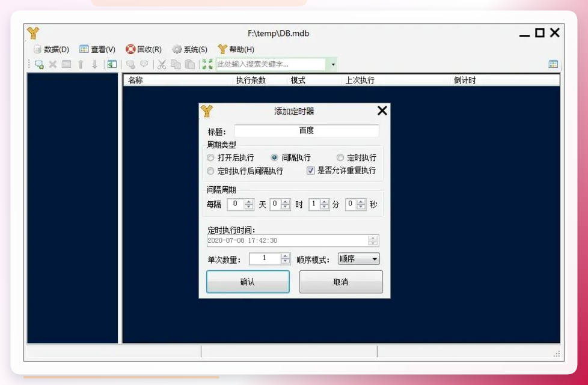588x385 pixels.
Task: Click the single speech bubble icon
Action: click(144, 64)
